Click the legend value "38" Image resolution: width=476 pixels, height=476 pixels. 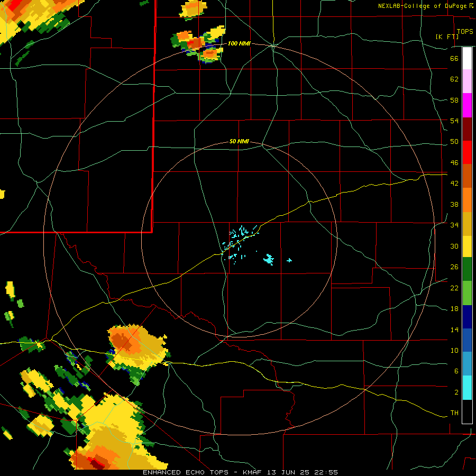click(x=454, y=205)
